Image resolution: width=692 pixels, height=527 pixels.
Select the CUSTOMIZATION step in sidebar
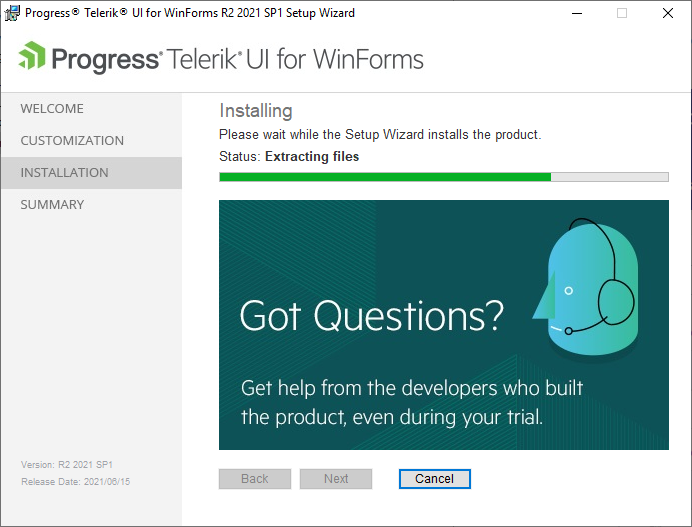(72, 140)
